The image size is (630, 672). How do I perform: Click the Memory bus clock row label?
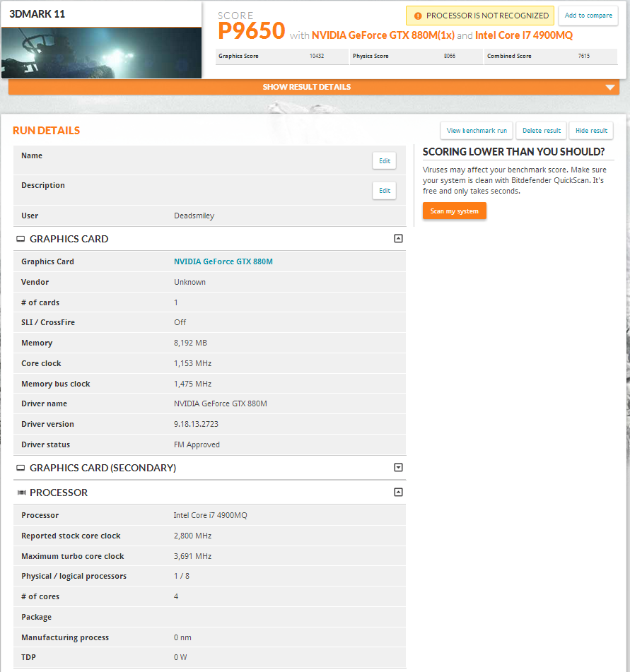point(56,384)
